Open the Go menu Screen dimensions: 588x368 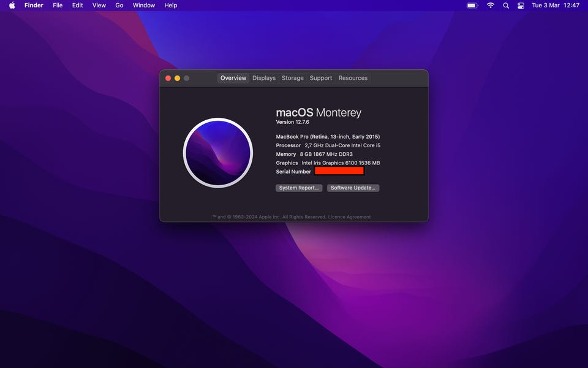[119, 6]
